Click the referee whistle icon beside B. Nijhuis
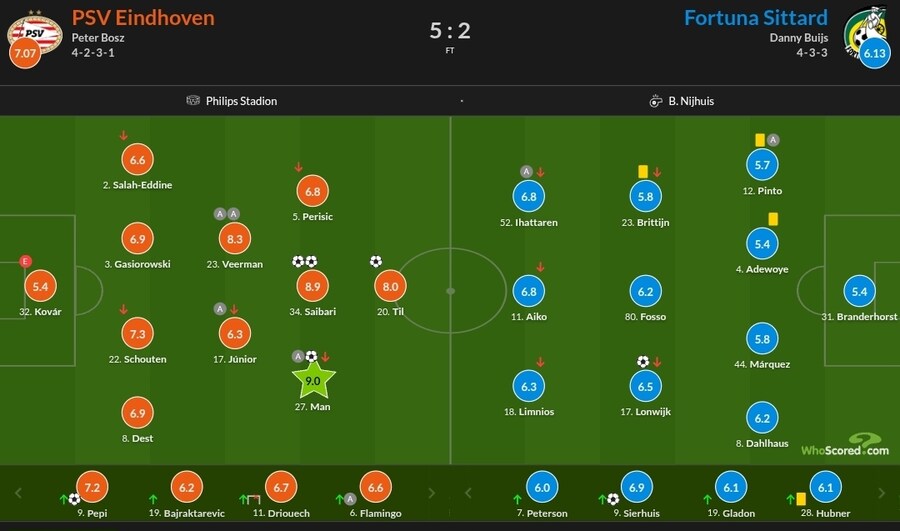Viewport: 900px width, 531px height. click(x=656, y=101)
